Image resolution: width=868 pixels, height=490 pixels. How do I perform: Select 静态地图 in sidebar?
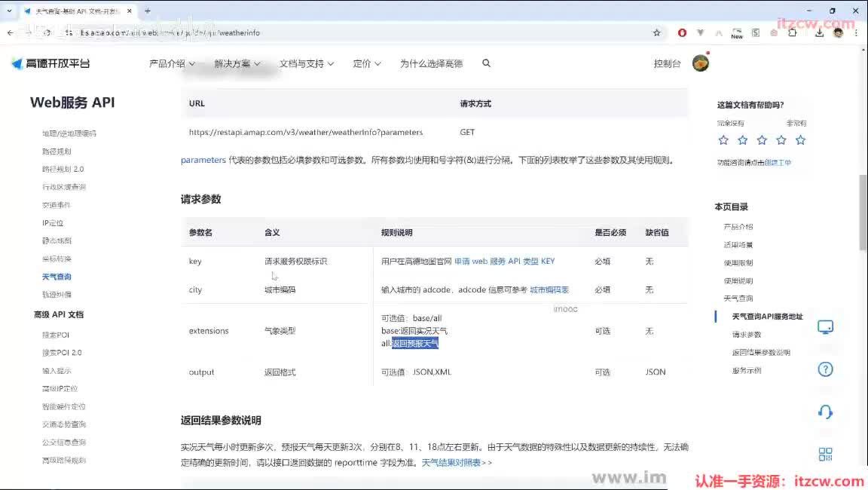pyautogui.click(x=57, y=240)
